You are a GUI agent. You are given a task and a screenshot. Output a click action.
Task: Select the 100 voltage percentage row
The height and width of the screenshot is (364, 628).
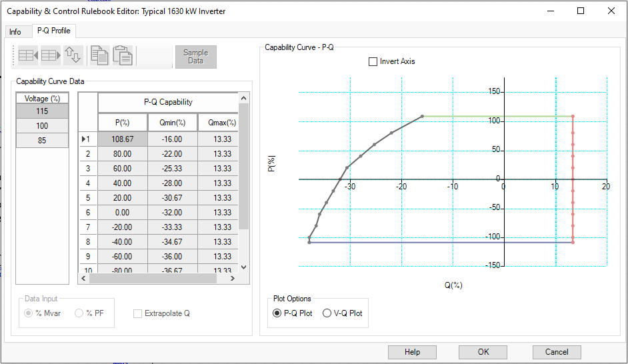[42, 126]
